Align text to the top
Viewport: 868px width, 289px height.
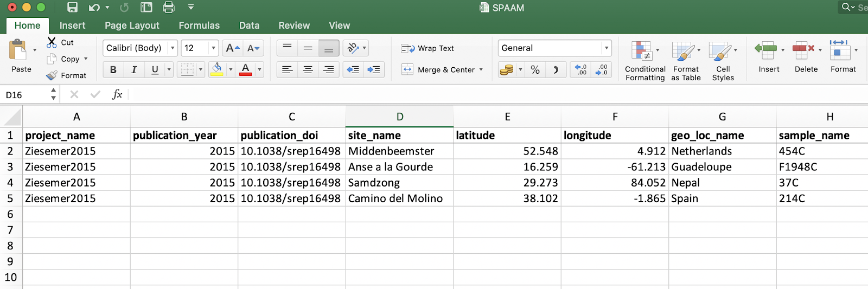point(288,48)
